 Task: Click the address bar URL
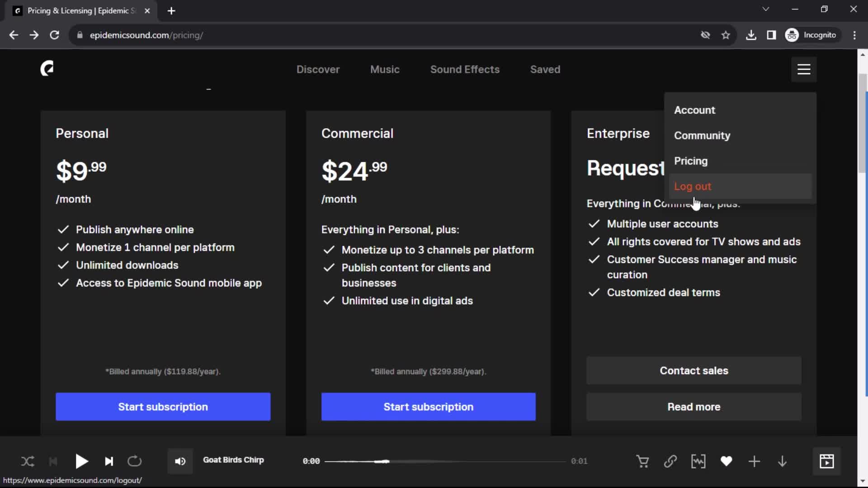(x=146, y=35)
